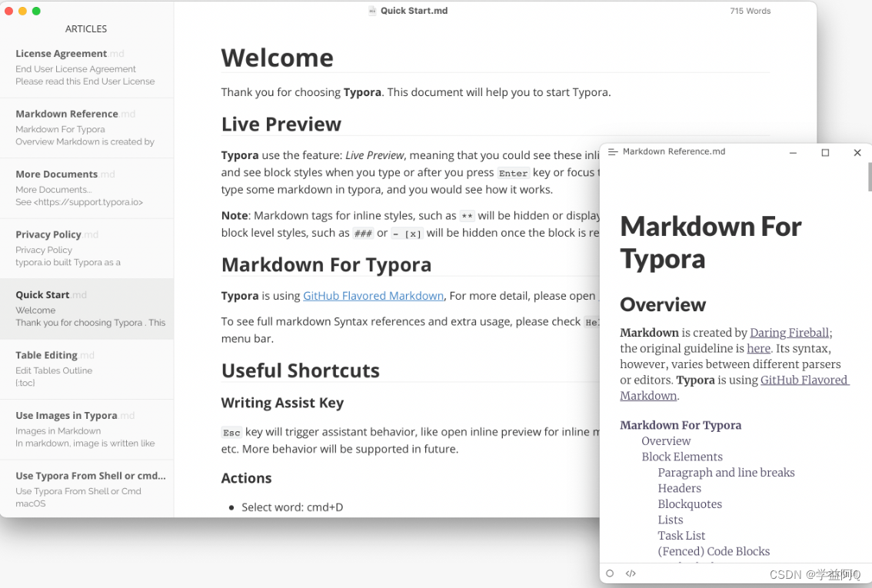Click the green fullscreen button of Quick Start window

tap(36, 11)
